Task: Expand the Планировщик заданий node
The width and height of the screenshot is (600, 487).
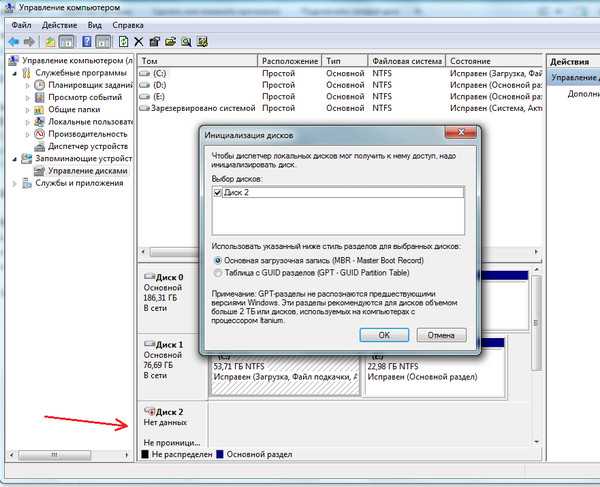Action: coord(27,85)
